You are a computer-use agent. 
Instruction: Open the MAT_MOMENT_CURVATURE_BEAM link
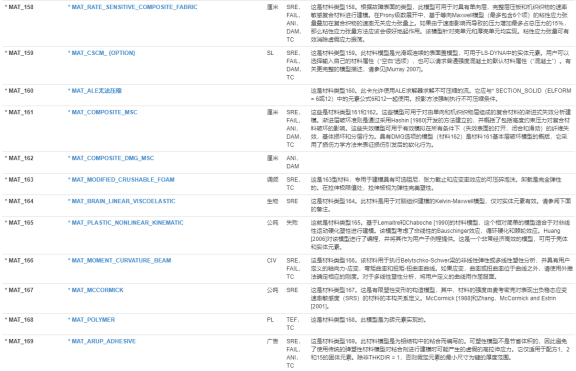pyautogui.click(x=120, y=260)
